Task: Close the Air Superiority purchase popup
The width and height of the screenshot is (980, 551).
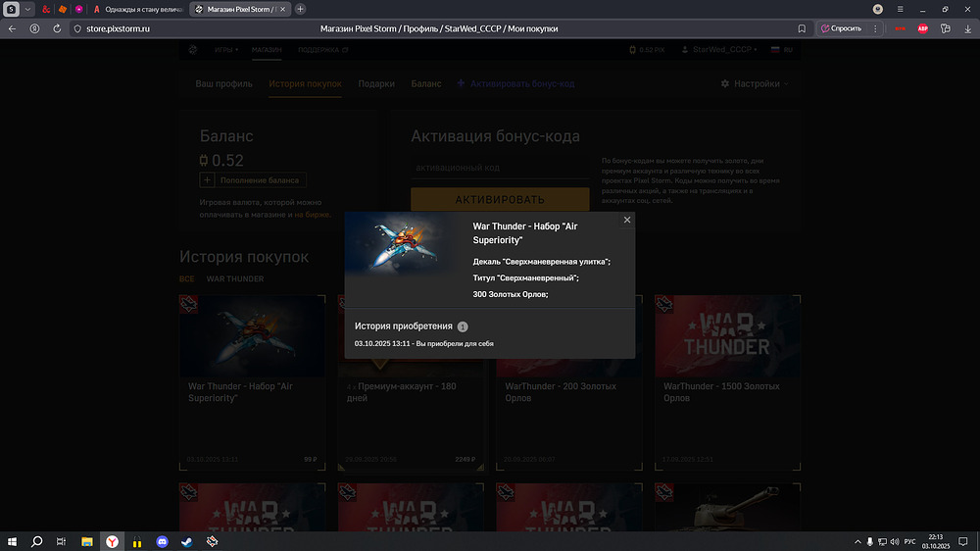Action: [627, 221]
